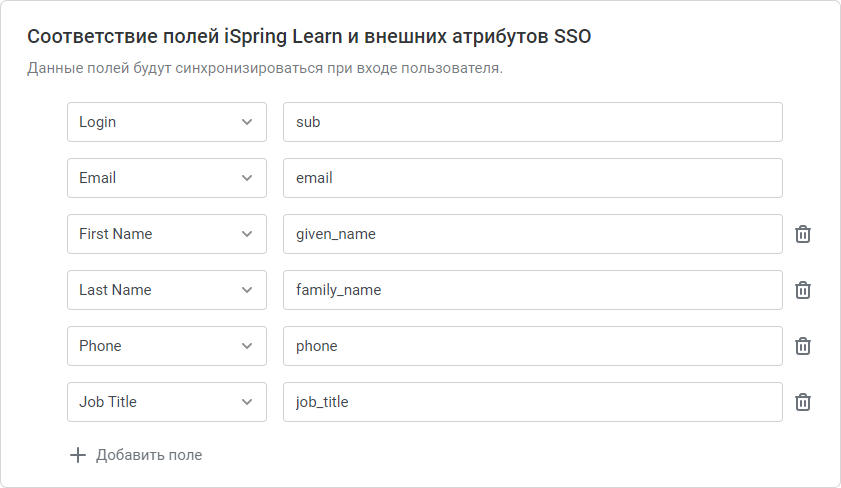Click the plus icon to add field

[x=78, y=455]
